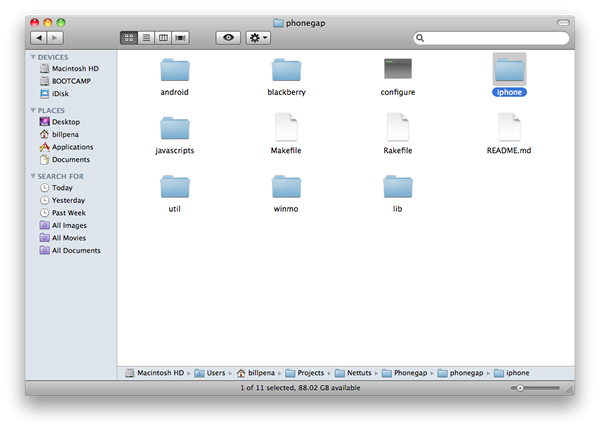600x429 pixels.
Task: Click iphone in path bar
Action: pos(512,373)
